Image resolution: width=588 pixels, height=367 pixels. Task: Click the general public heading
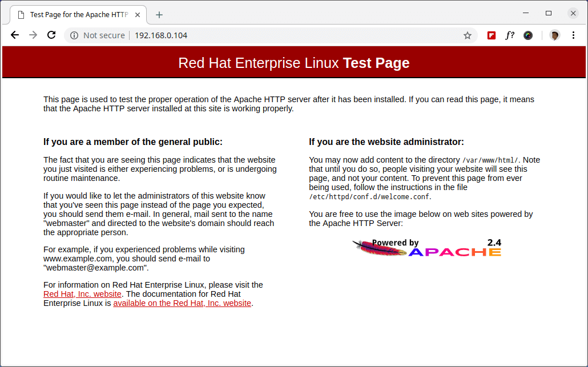pos(133,142)
